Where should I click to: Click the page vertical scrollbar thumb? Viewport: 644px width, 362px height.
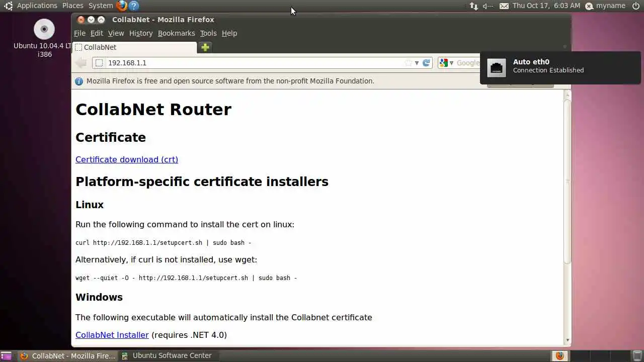tap(568, 181)
